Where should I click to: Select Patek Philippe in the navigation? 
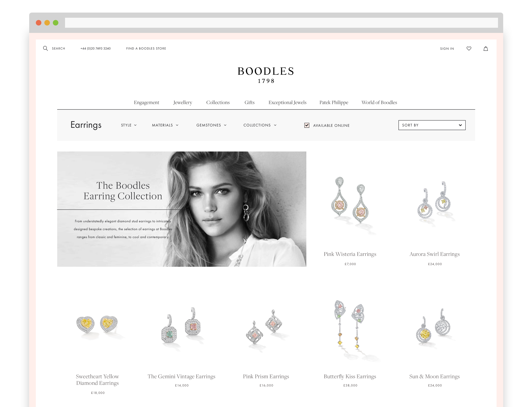tap(334, 102)
